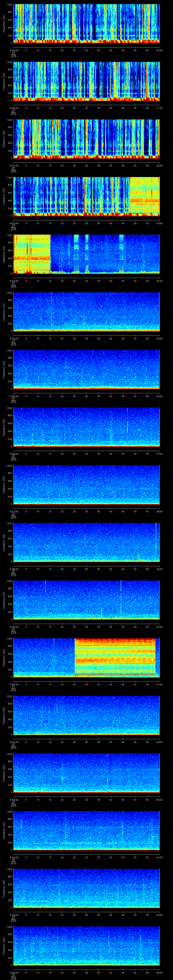Click the yellow noise block ending the 6:32:00 spectrogram
Viewport: 173px width, 980px height.
tap(144, 197)
